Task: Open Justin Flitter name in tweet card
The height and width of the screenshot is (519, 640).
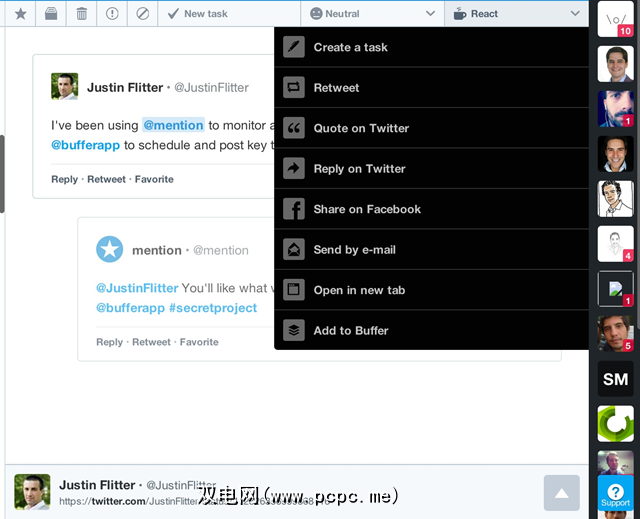Action: pyautogui.click(x=125, y=87)
